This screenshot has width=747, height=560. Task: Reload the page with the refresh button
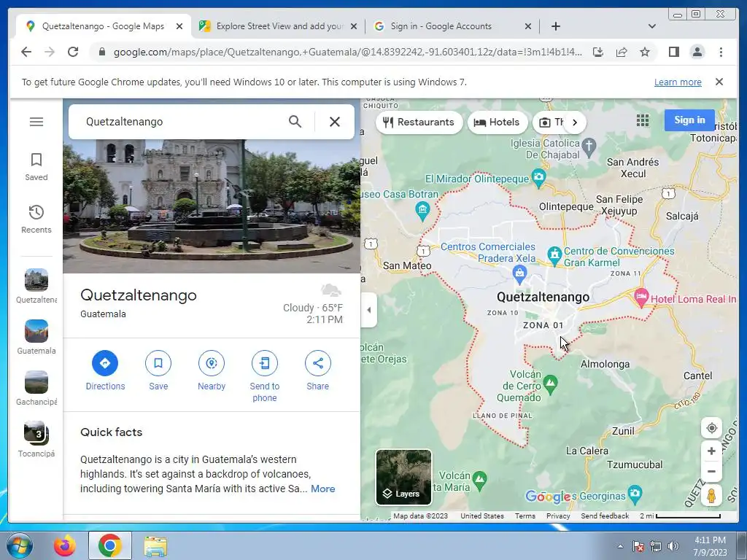click(73, 52)
